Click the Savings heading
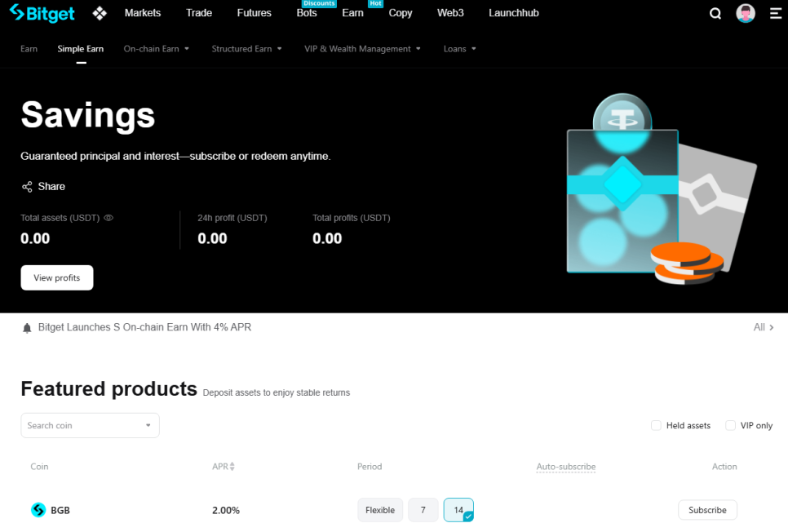This screenshot has height=532, width=788. pos(88,115)
